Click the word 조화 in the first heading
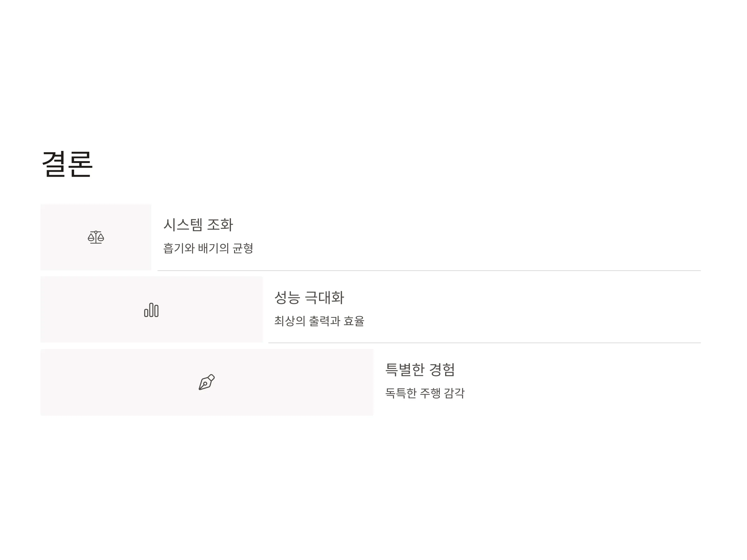Image resolution: width=747 pixels, height=560 pixels. click(x=220, y=225)
